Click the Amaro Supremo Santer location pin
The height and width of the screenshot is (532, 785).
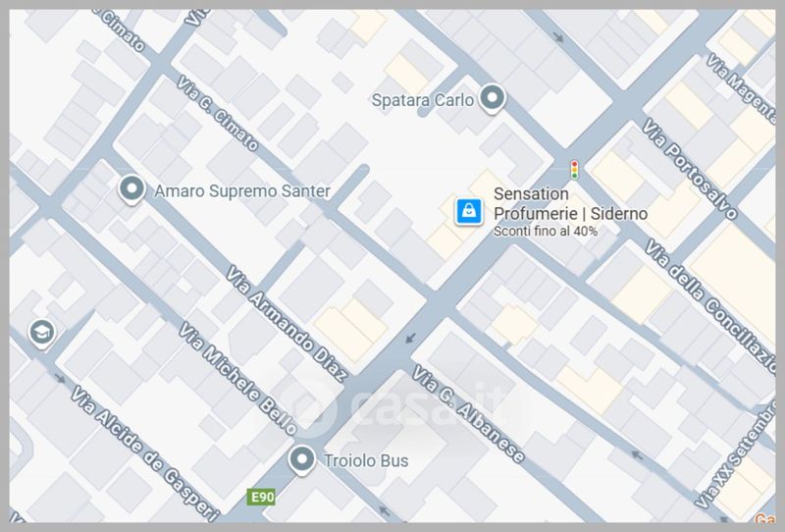pyautogui.click(x=131, y=189)
